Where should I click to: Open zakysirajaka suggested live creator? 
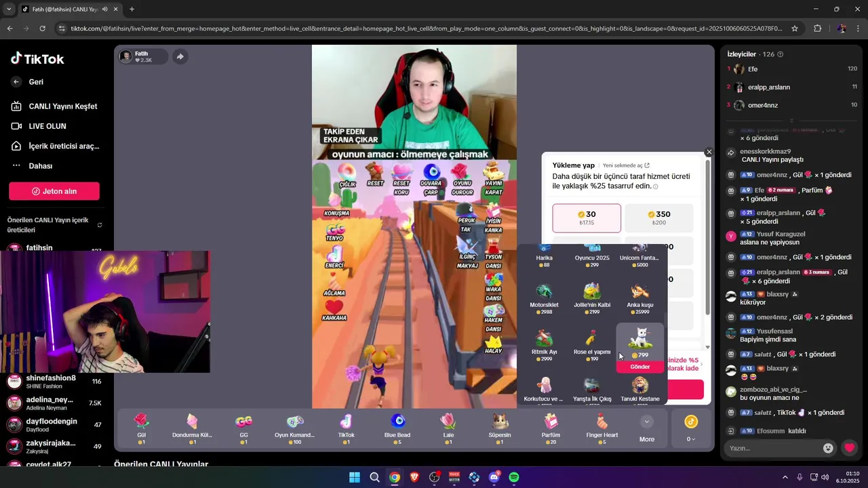tap(54, 447)
